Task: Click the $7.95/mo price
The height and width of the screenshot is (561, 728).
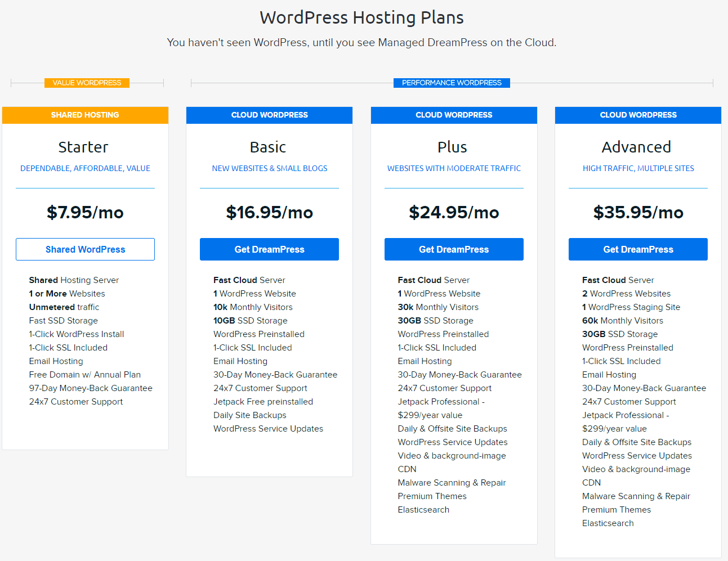Action: tap(85, 212)
